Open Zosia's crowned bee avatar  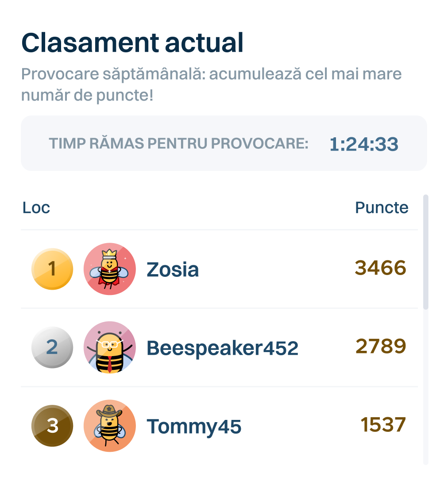[x=109, y=269]
